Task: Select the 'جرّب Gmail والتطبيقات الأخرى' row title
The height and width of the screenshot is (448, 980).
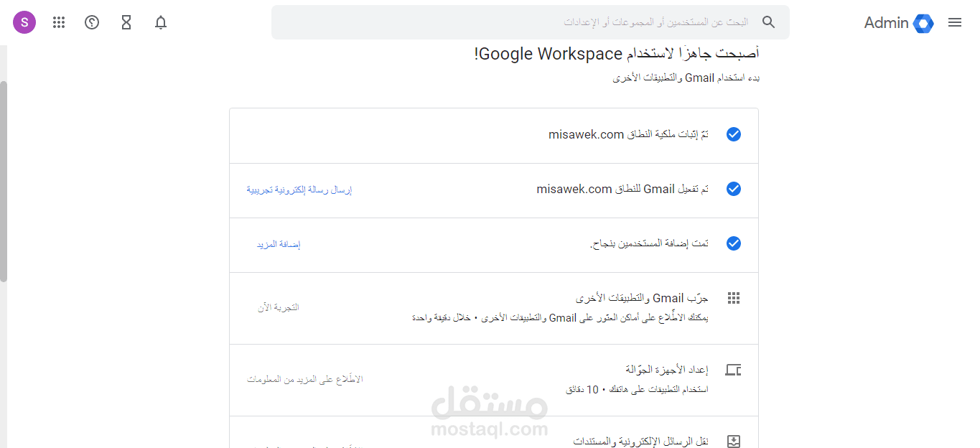Action: [x=642, y=298]
